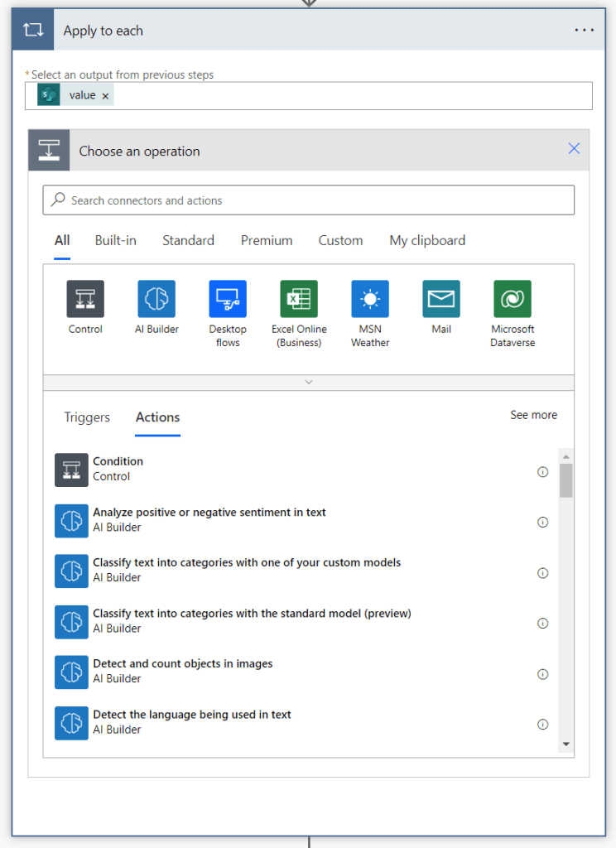
Task: Open the Custom tab
Action: [x=340, y=241]
